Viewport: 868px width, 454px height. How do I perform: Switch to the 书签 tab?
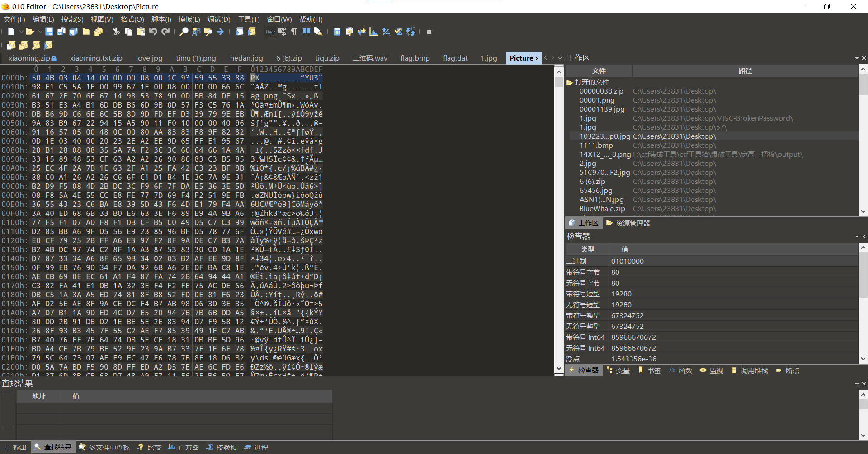[649, 370]
